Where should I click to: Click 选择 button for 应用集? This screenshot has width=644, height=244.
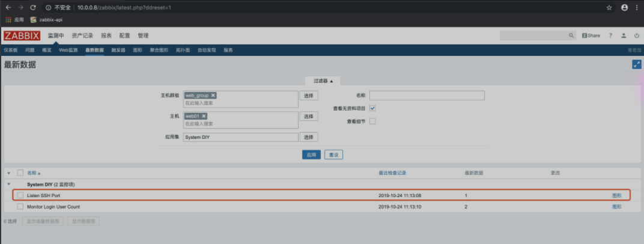[x=309, y=137]
